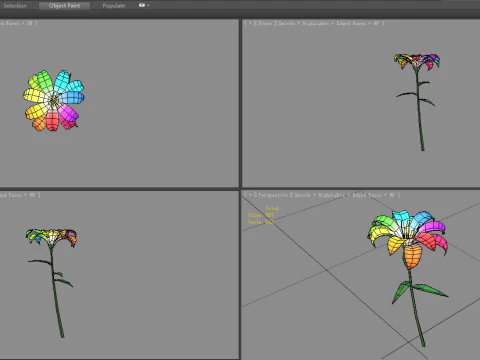Click the Edged Faces label in the Perspective viewport
Image resolution: width=480 pixels, height=360 pixels.
[x=367, y=195]
